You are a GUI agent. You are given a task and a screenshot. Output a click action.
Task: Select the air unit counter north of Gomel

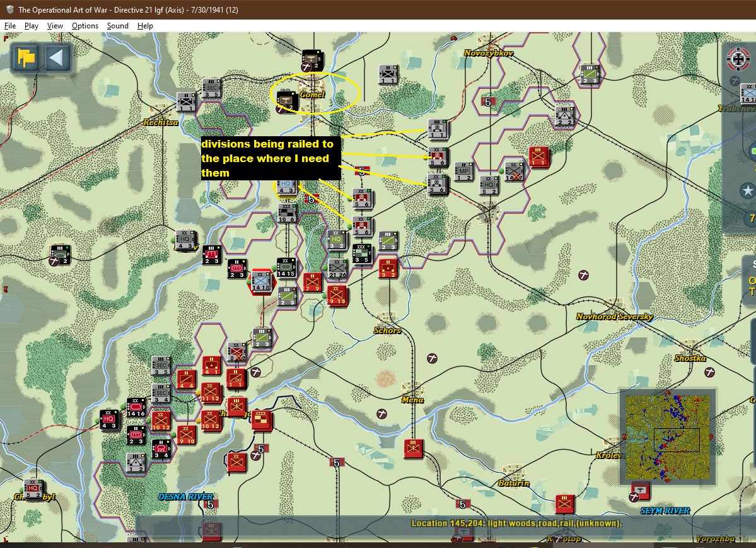tap(312, 61)
